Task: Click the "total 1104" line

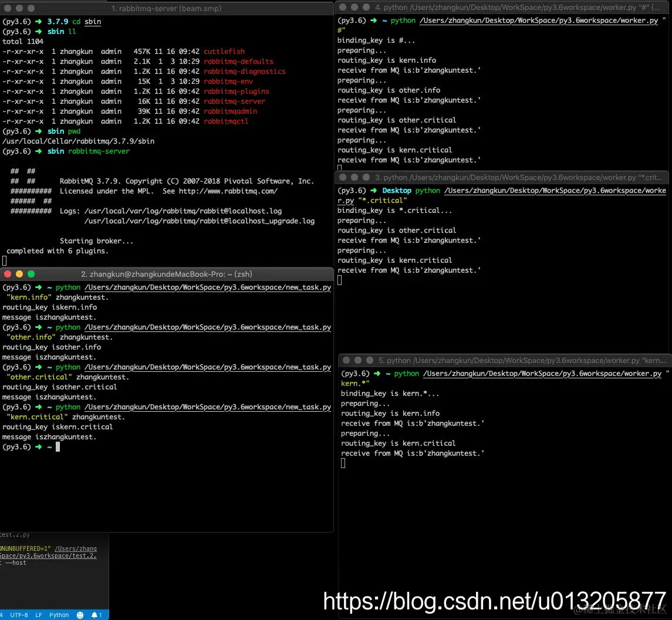Action: click(23, 42)
